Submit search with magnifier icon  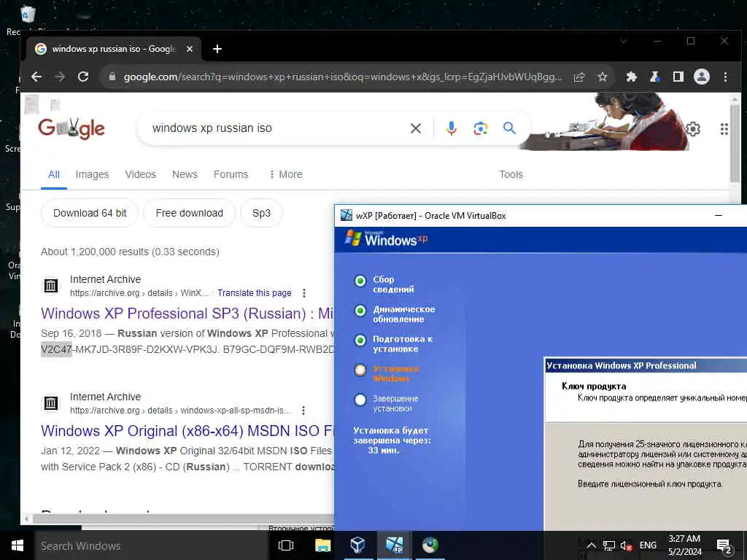pyautogui.click(x=509, y=128)
